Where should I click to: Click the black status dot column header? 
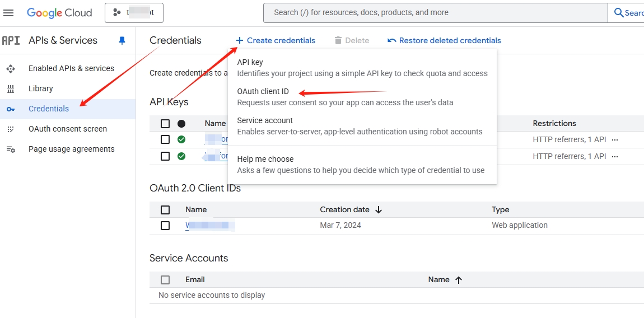click(x=181, y=123)
